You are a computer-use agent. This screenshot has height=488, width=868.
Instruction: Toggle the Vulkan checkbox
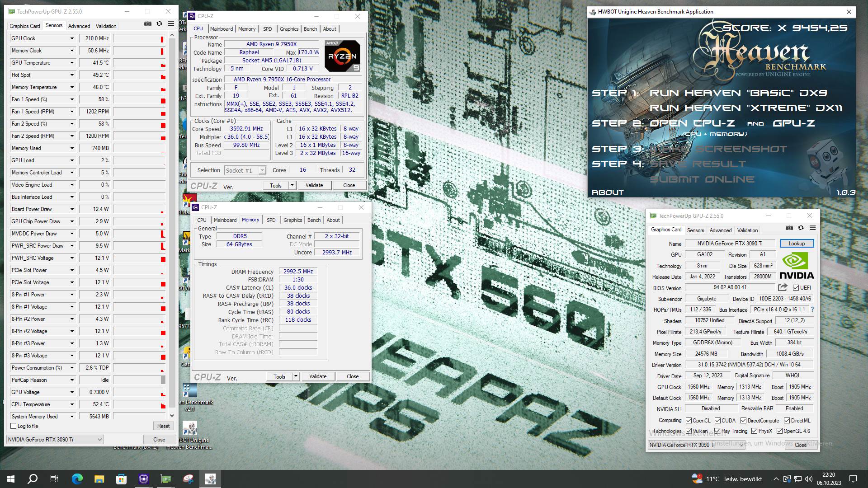(x=689, y=431)
